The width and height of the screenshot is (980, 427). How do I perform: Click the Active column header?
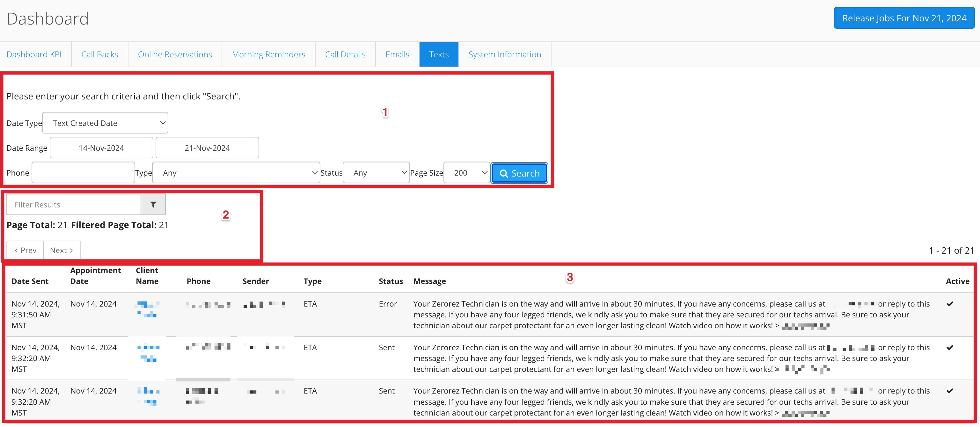click(958, 281)
